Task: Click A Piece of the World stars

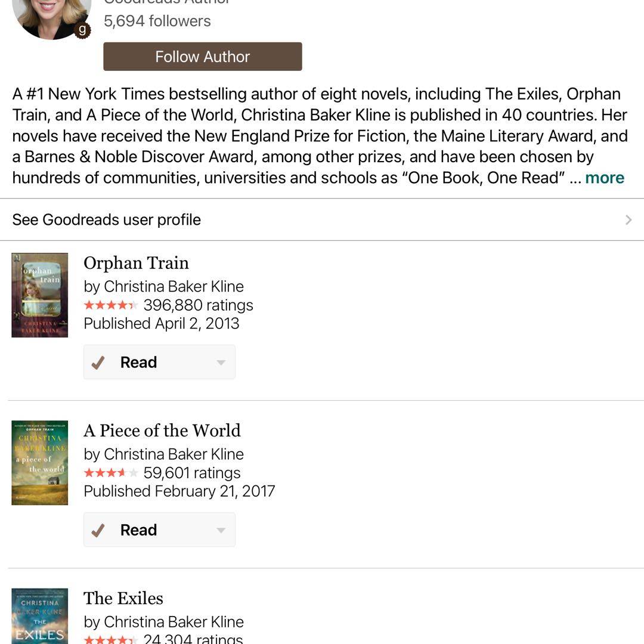Action: pos(110,473)
